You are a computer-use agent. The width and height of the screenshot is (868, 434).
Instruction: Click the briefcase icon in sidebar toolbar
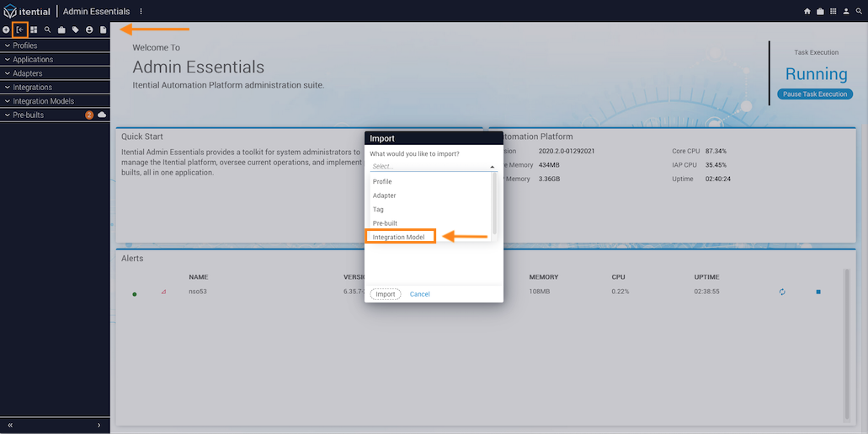click(61, 29)
